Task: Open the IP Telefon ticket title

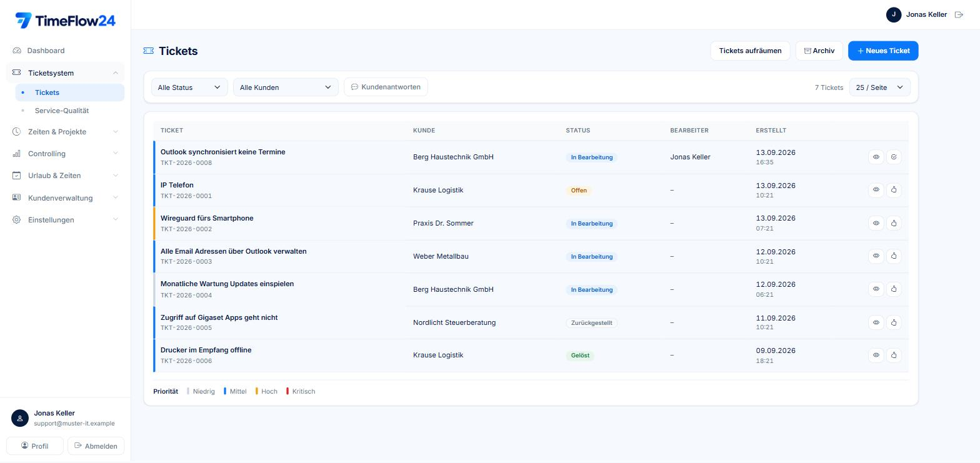Action: click(177, 185)
